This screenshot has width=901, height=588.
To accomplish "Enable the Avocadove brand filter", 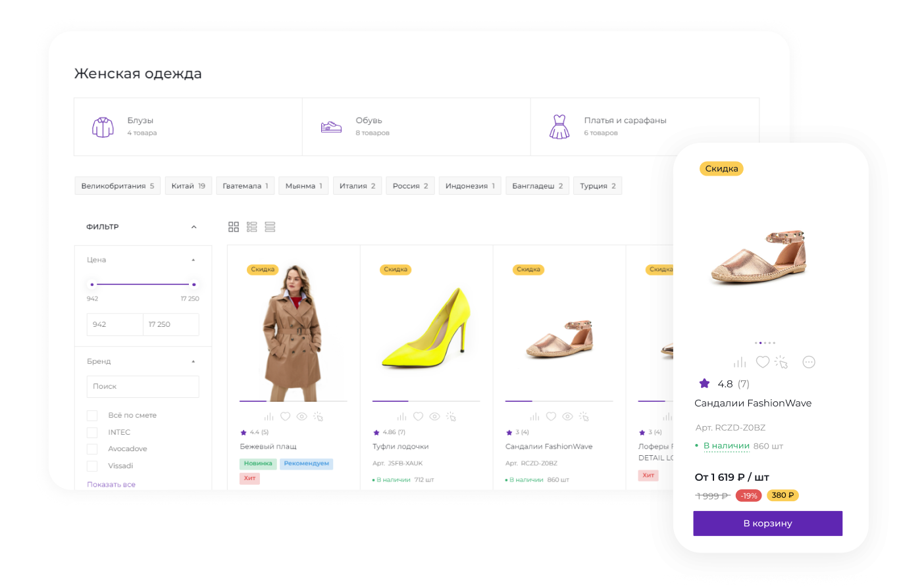I will coord(93,449).
